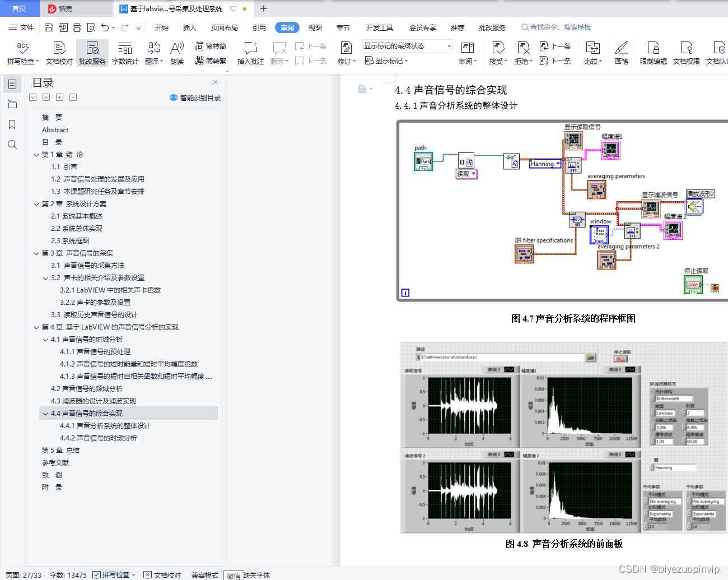
Task: Collapse 4.1 声音信号的时域分析 node
Action: click(x=45, y=340)
